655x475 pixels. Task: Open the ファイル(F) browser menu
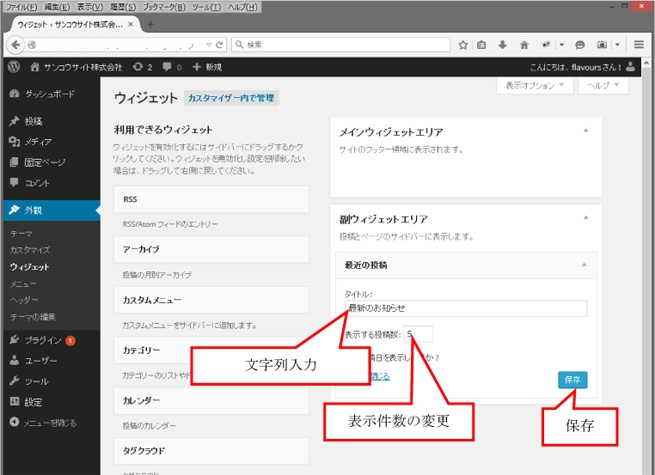click(21, 7)
